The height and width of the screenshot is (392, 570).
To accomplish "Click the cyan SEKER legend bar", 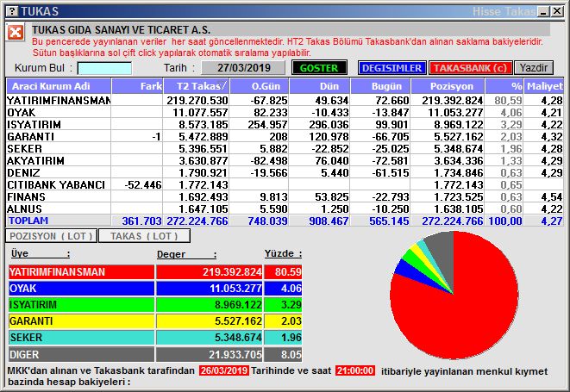I will [81, 338].
